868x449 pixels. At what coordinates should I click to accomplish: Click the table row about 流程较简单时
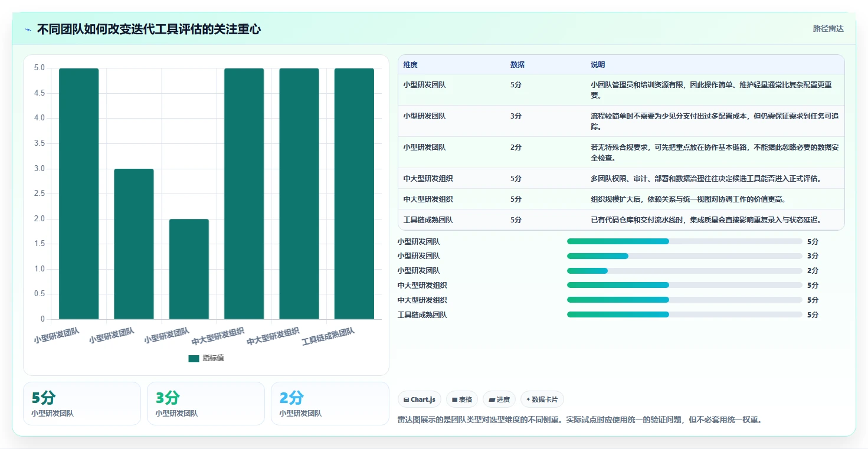pyautogui.click(x=621, y=121)
